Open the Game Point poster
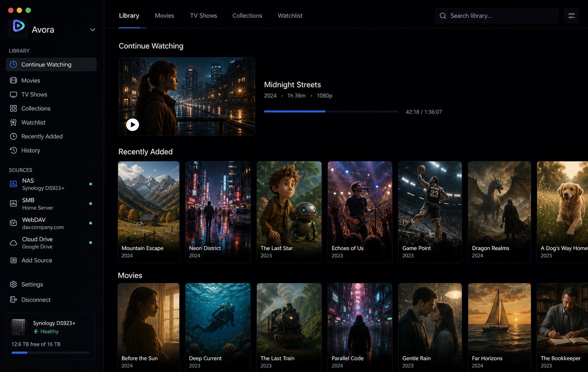 point(430,212)
